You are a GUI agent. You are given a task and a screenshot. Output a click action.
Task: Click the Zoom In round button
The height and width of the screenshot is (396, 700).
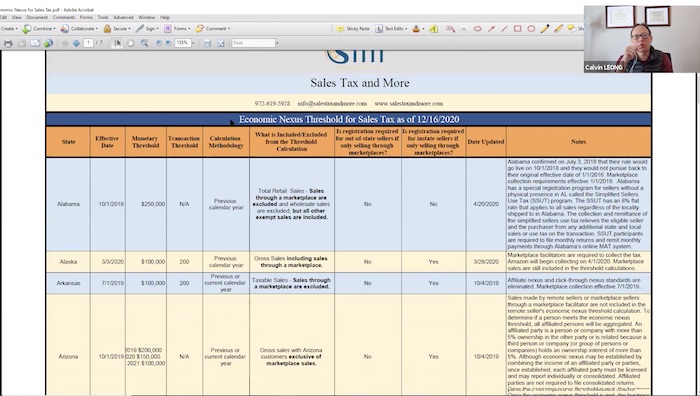[168, 43]
